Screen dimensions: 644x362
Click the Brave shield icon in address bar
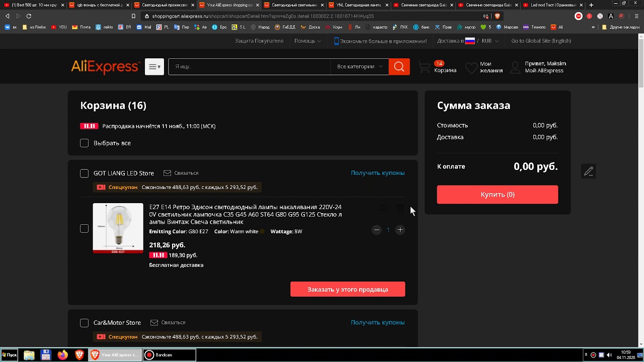(498, 16)
